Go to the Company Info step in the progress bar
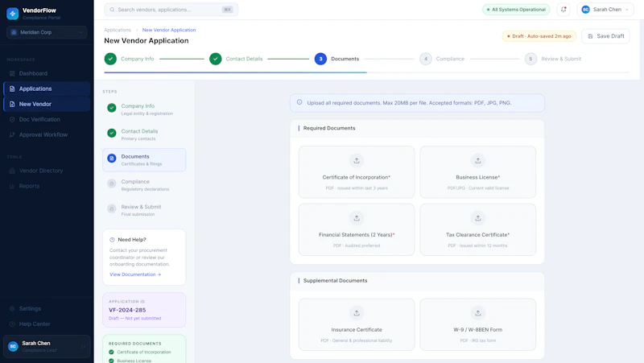The height and width of the screenshot is (363, 644). click(x=129, y=59)
